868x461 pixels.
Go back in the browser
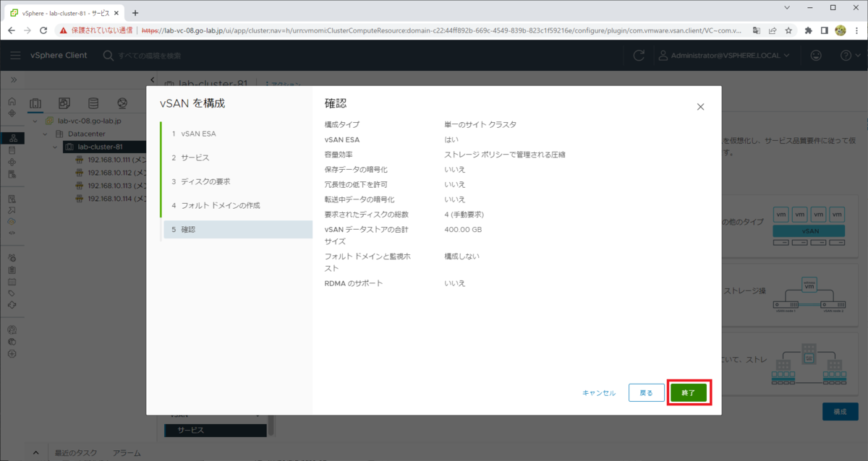[12, 30]
